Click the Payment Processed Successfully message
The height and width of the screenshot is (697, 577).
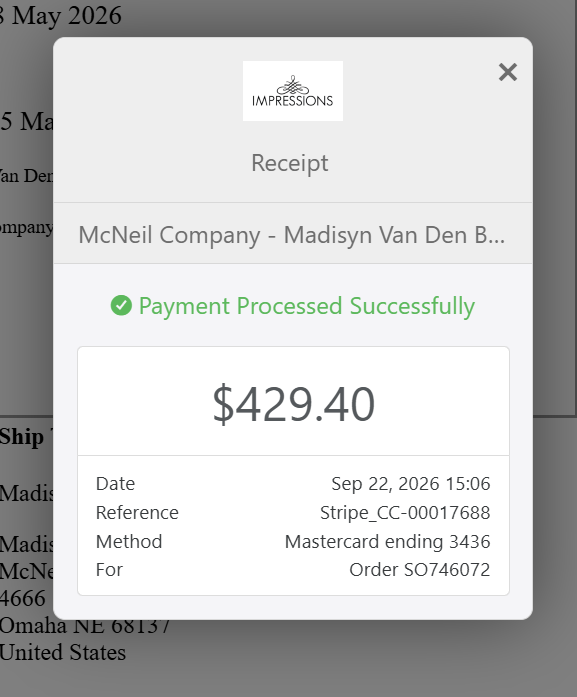point(307,306)
